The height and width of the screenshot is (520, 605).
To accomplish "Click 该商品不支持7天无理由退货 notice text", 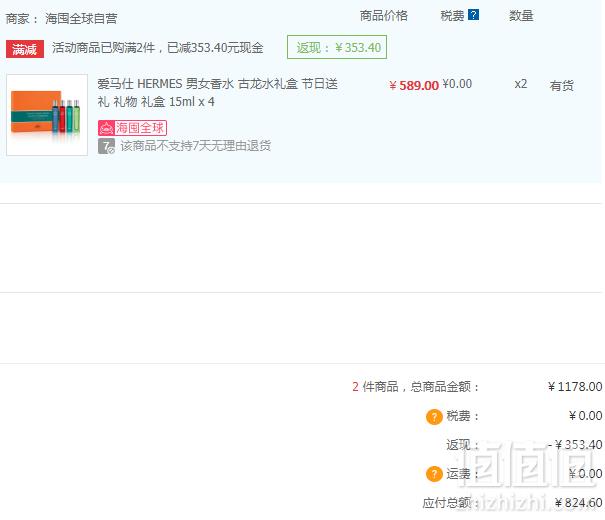I will pos(196,146).
